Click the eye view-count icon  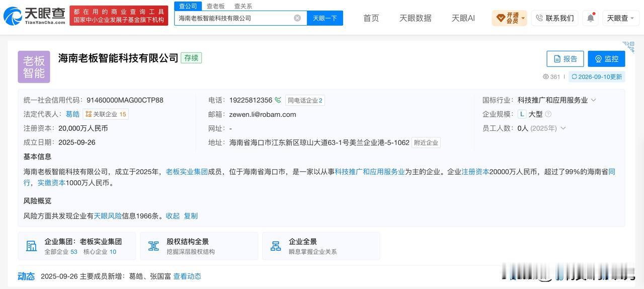546,77
